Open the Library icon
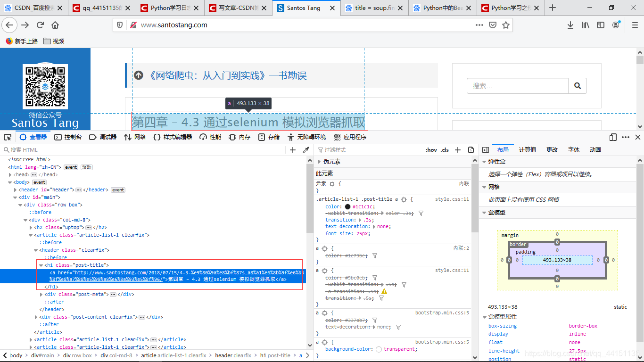Screen dimensions: 644x362 586,25
